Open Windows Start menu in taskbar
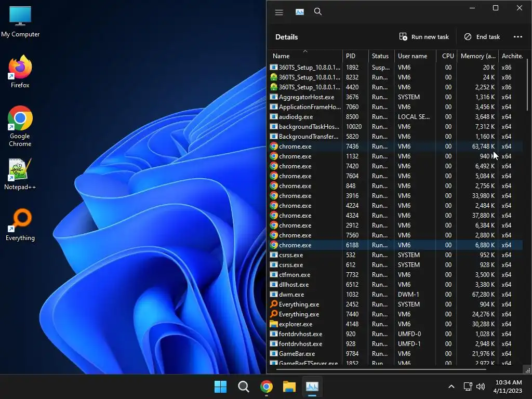 220,387
